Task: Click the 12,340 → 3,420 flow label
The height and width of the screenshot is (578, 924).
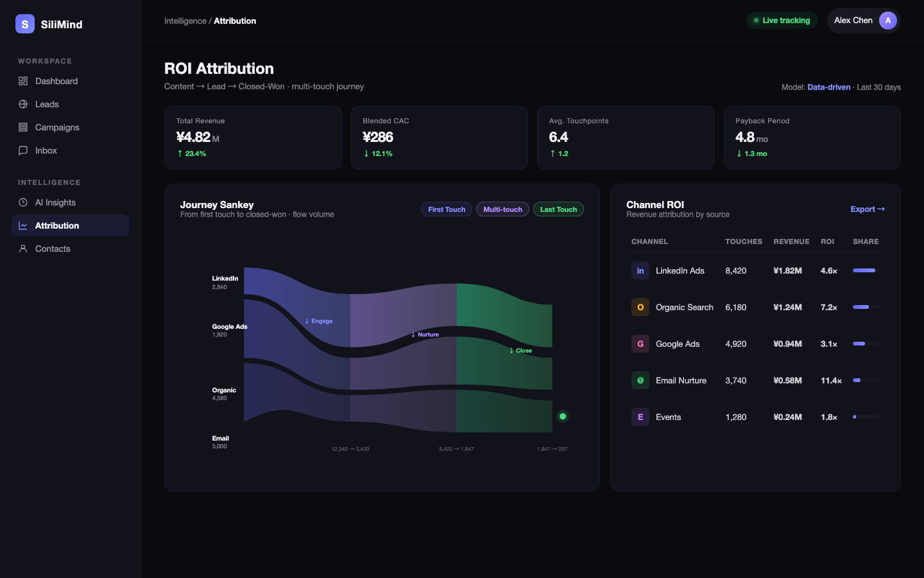Action: click(x=350, y=449)
